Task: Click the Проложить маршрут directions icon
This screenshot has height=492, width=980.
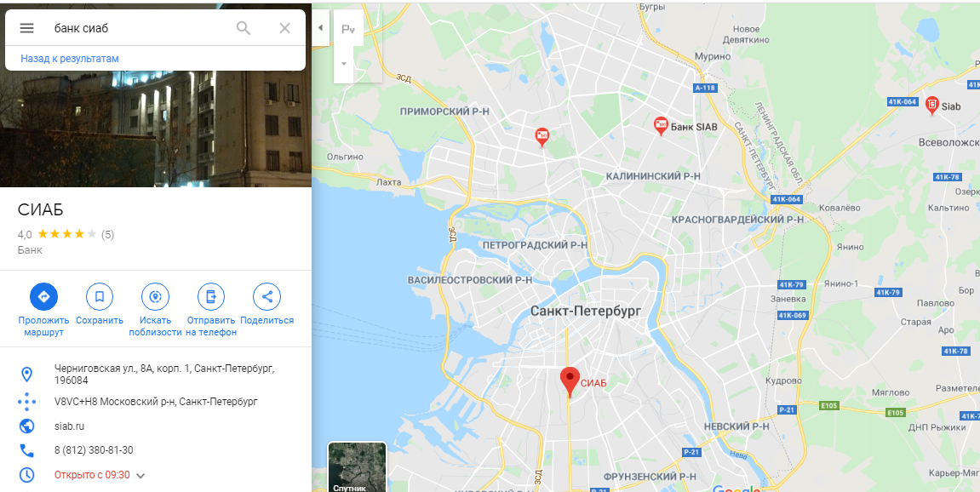Action: point(43,296)
